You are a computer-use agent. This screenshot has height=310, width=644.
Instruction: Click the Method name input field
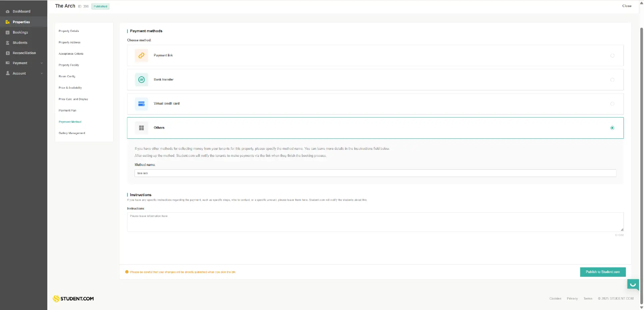tap(302, 173)
